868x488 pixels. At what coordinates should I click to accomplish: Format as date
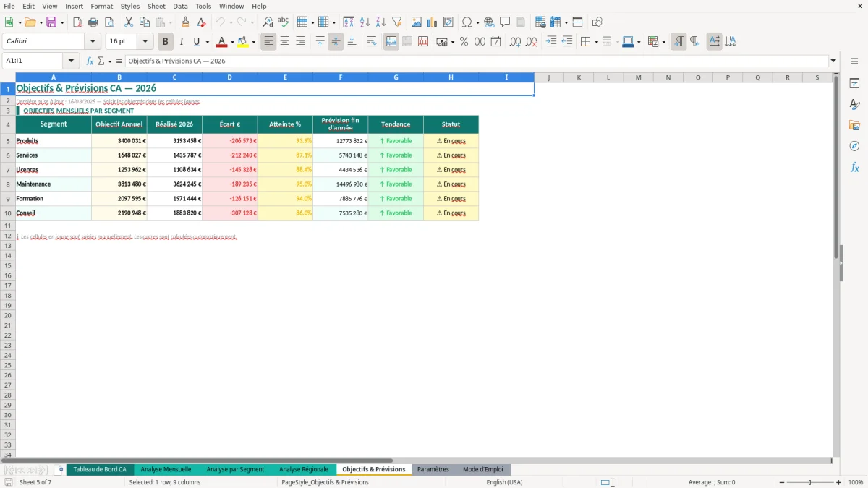(496, 42)
